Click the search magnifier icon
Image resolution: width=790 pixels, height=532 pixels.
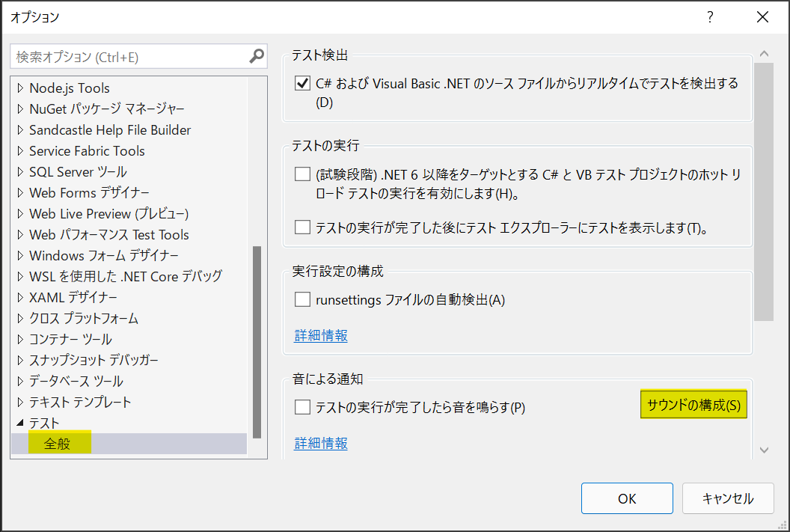tap(257, 56)
